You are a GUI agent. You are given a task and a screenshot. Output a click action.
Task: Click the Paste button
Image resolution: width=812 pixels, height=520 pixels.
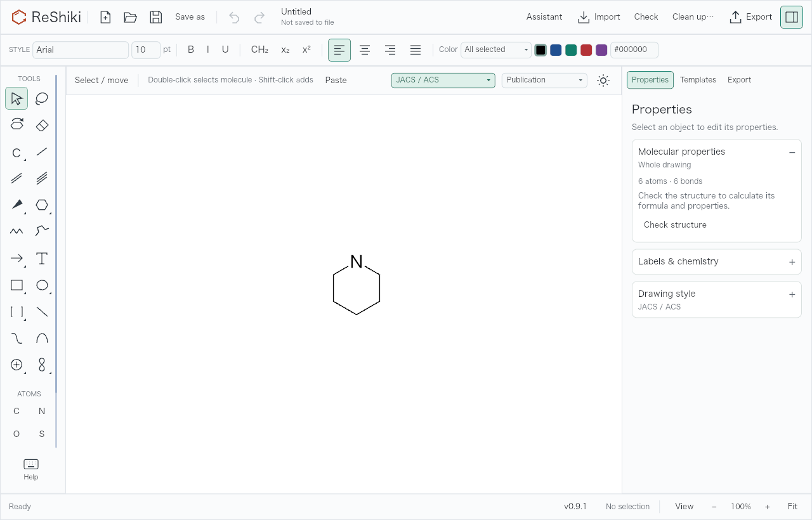click(336, 81)
